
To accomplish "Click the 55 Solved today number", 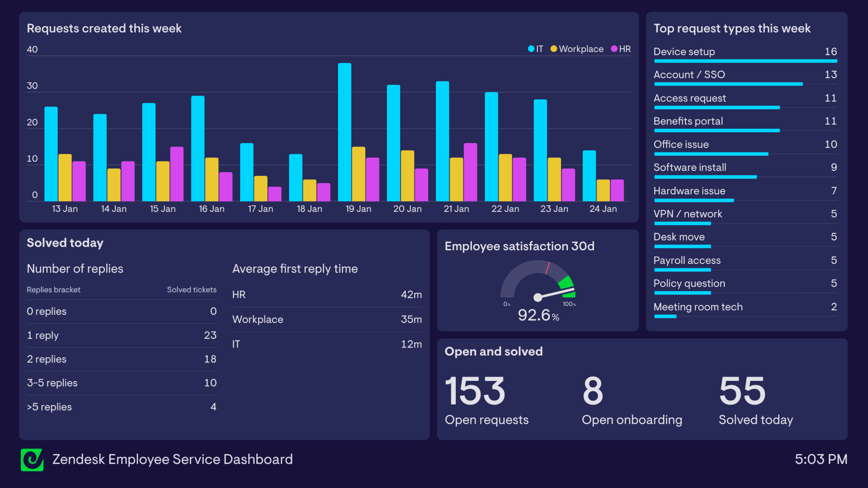I will [x=742, y=391].
